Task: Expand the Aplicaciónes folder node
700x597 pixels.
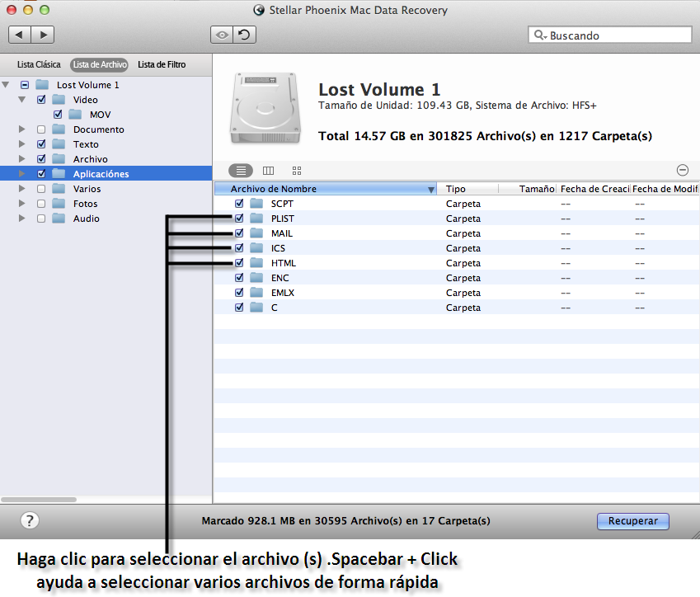Action: tap(21, 173)
